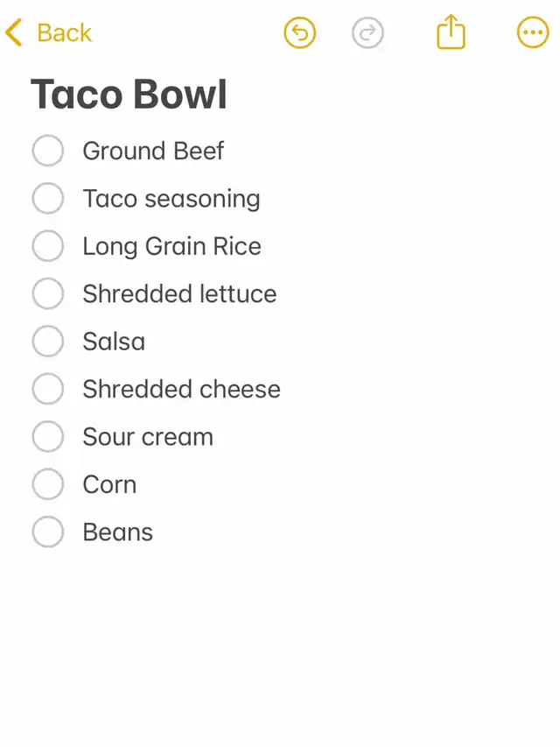560x747 pixels.
Task: Mark Shredded cheese as complete
Action: 47,389
